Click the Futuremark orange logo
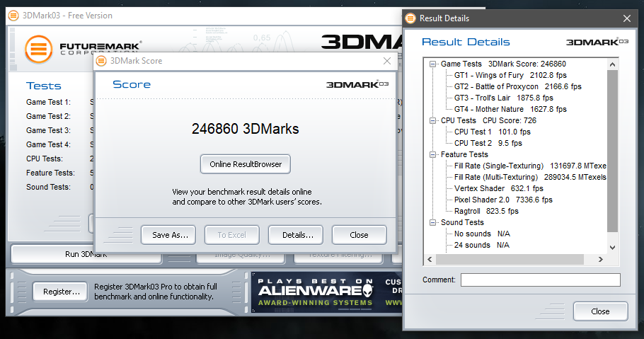The height and width of the screenshot is (339, 644). 39,50
